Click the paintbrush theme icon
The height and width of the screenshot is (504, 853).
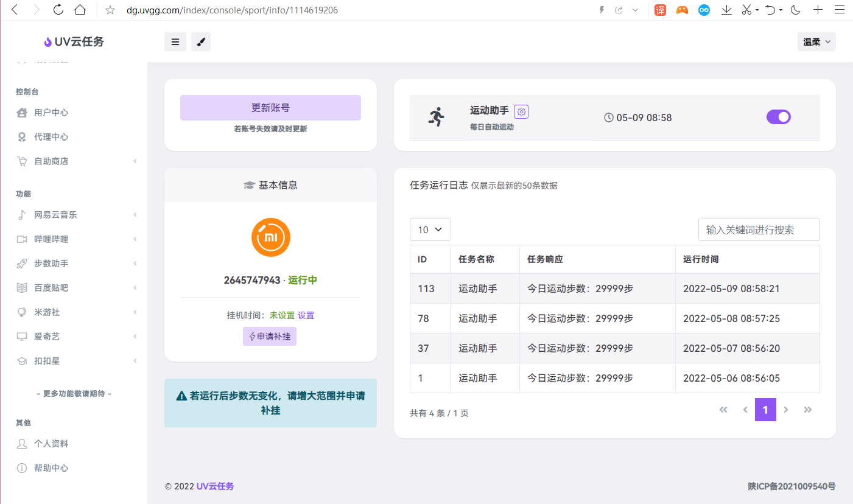pos(201,42)
